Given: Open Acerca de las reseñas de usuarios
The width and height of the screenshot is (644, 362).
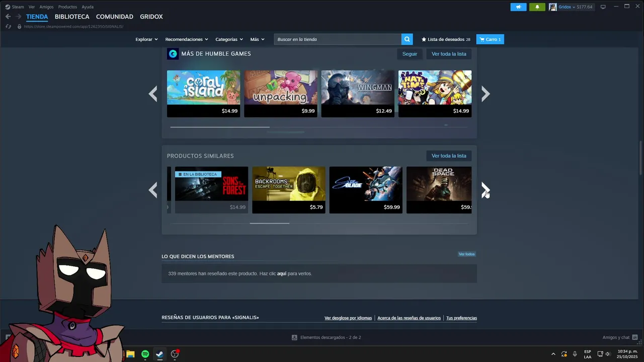Looking at the screenshot, I should tap(409, 318).
